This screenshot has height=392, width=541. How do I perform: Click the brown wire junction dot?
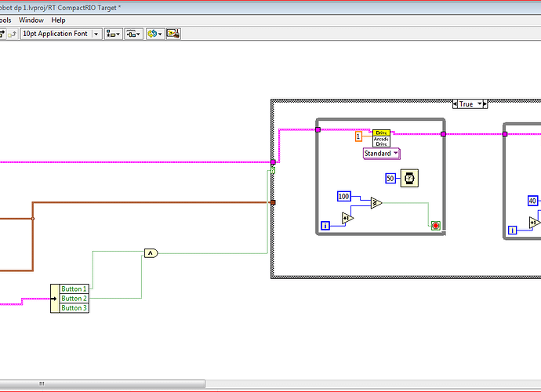point(33,219)
